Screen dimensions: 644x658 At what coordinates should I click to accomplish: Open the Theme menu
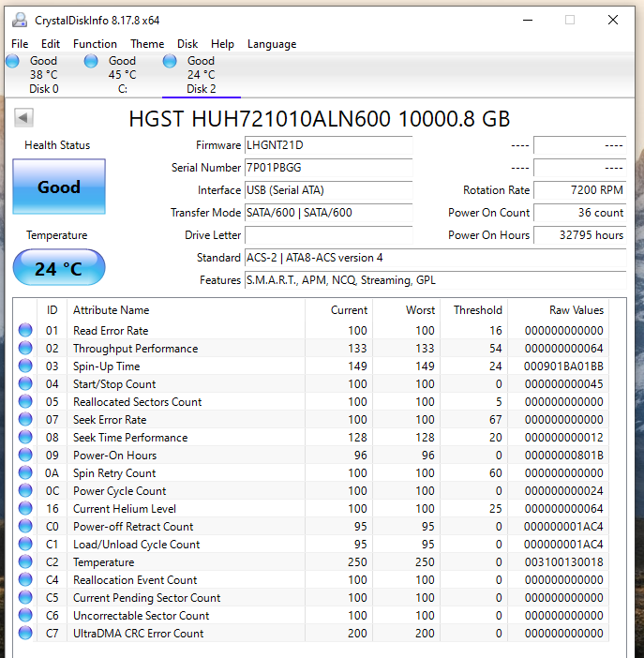coord(147,44)
